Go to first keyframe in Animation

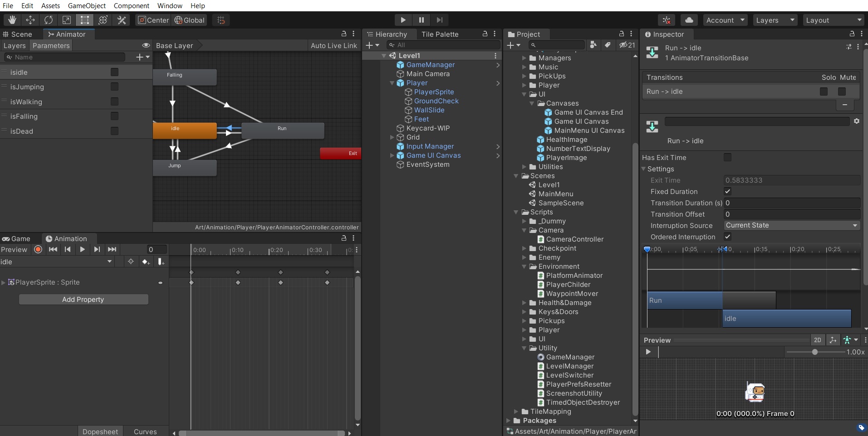pos(53,249)
